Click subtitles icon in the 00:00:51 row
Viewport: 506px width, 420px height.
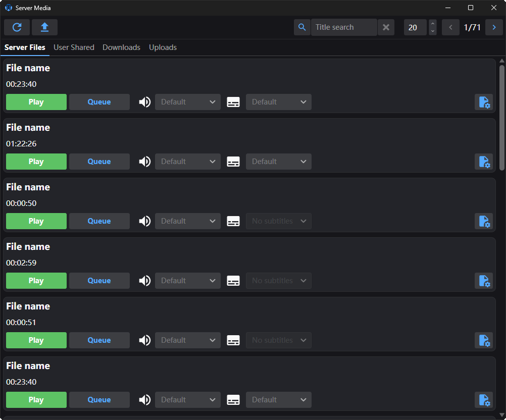(x=233, y=340)
